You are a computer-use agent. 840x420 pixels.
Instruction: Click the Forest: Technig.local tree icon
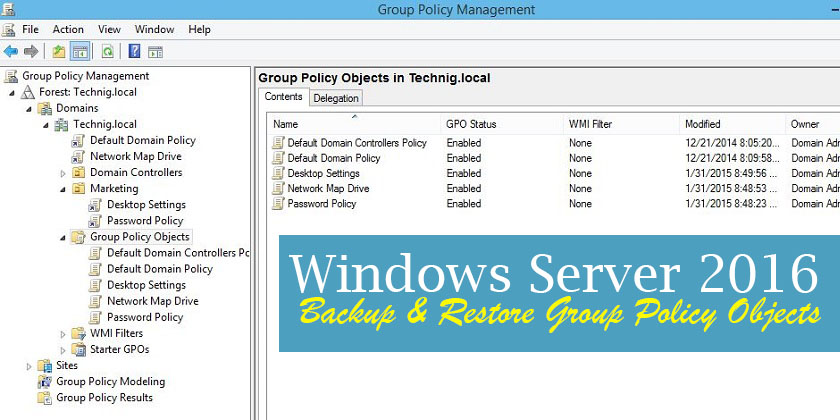point(28,92)
